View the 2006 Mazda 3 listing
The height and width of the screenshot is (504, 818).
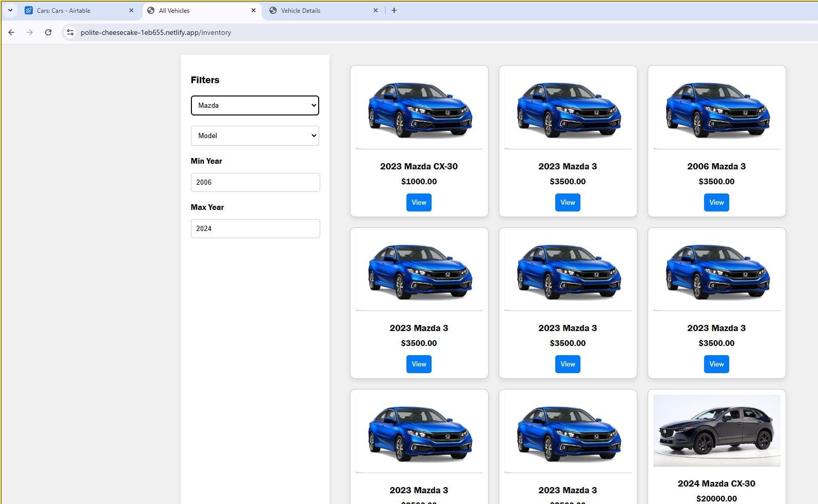coord(716,202)
